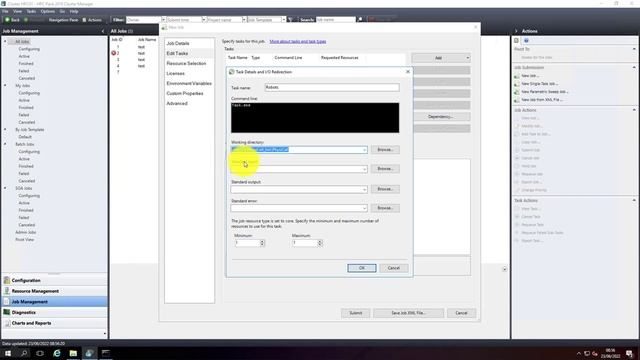Viewport: 640px width, 360px height.
Task: Open Configuration navigation section icon
Action: point(7,280)
